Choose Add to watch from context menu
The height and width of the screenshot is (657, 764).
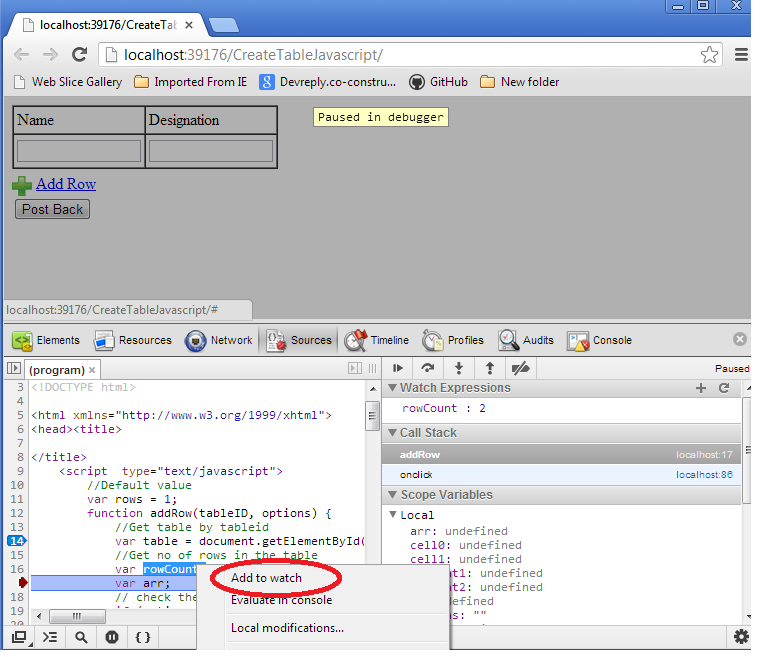(x=266, y=578)
